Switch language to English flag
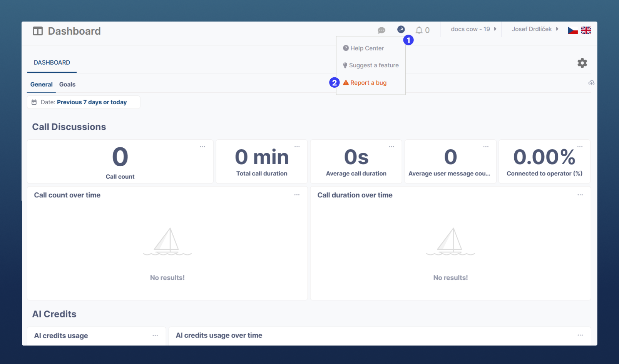619x364 pixels. click(x=586, y=30)
